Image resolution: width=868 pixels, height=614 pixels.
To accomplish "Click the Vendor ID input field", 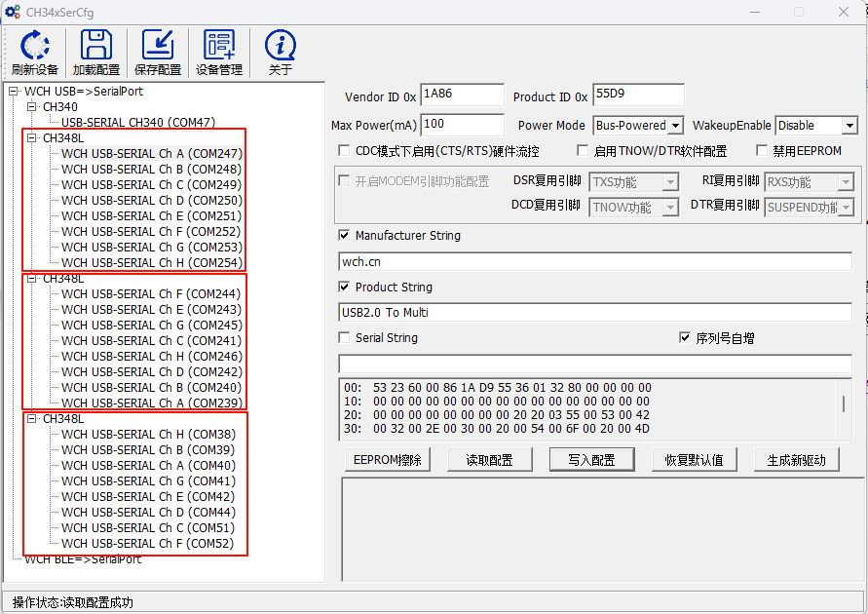I will [x=462, y=96].
